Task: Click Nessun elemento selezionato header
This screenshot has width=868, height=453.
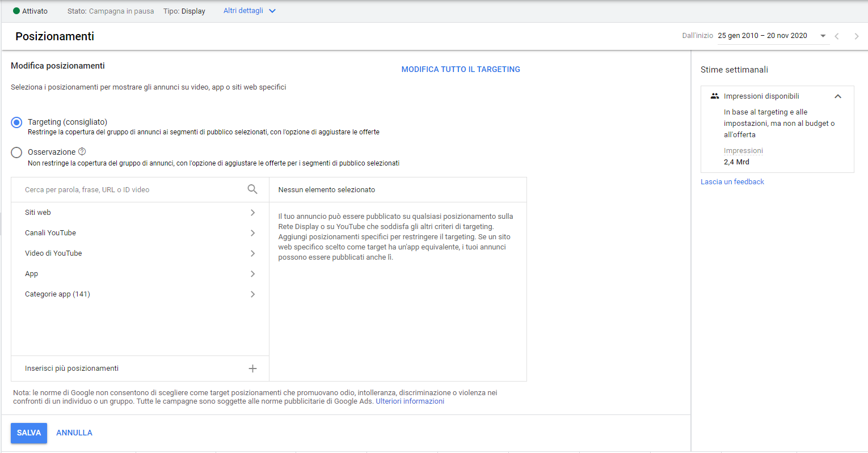Action: [327, 190]
